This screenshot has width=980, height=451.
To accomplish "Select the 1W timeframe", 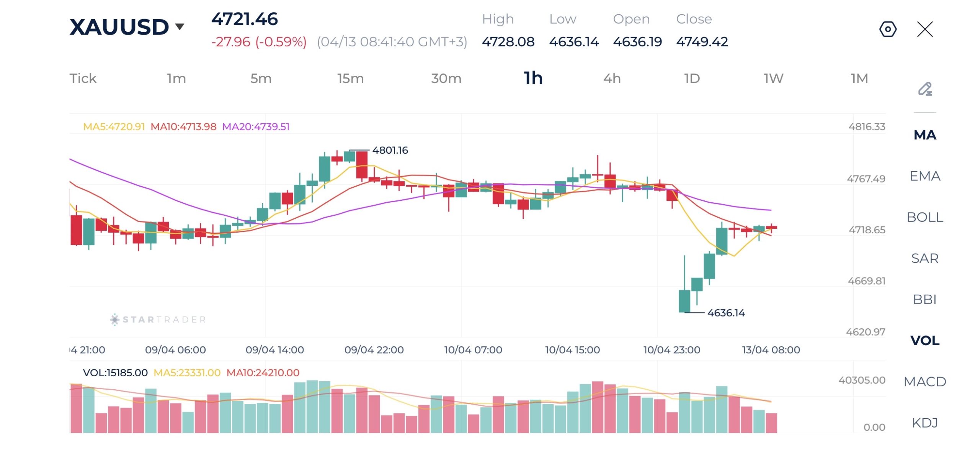I will pyautogui.click(x=773, y=79).
